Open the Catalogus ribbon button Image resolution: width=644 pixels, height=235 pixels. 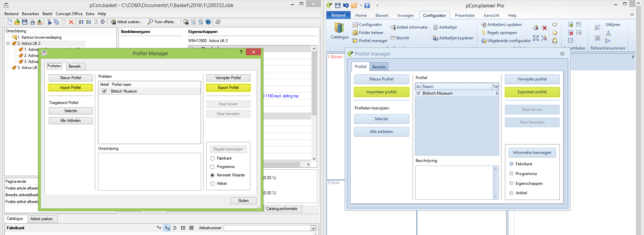coord(339,31)
